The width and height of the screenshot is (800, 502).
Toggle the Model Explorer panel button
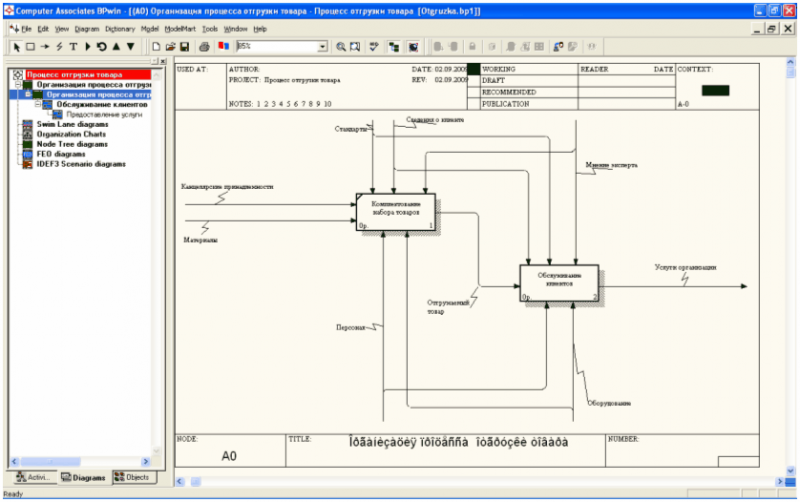click(x=394, y=47)
